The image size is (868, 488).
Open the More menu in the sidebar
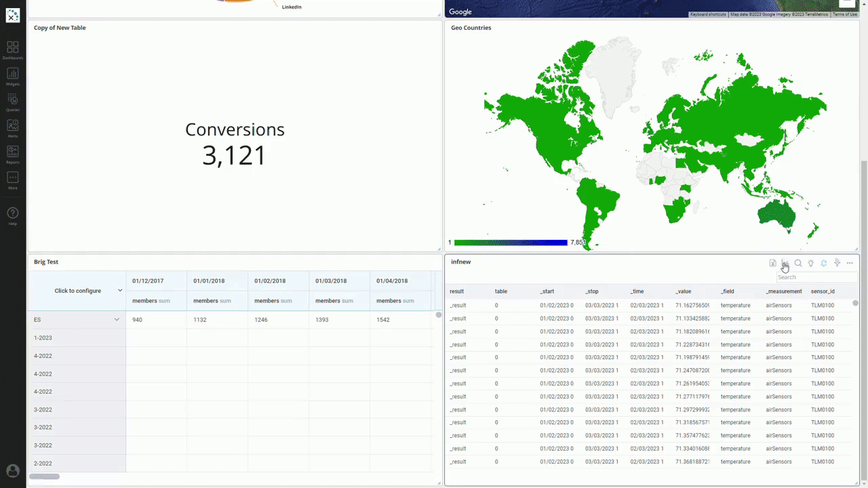tap(12, 180)
